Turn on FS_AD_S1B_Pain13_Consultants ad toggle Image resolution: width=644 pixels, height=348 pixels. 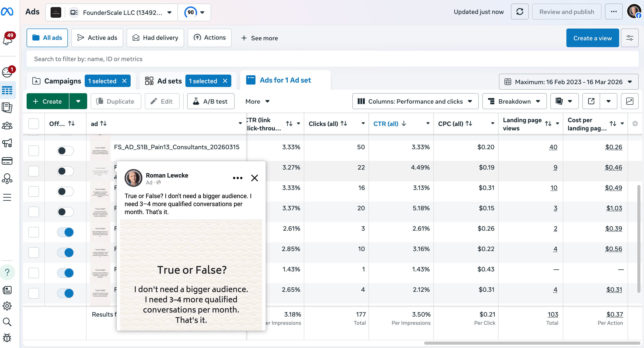(x=65, y=151)
